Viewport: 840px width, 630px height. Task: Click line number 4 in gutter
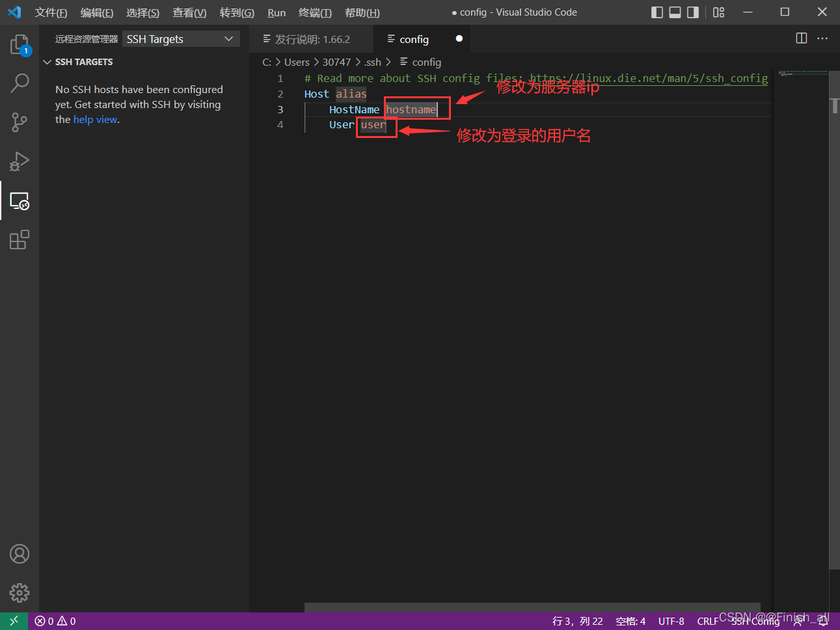pyautogui.click(x=280, y=125)
